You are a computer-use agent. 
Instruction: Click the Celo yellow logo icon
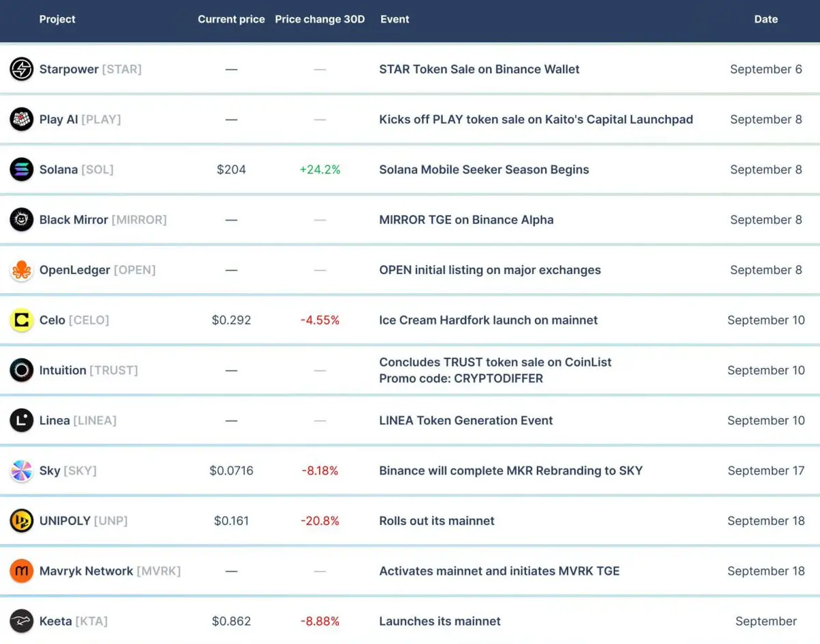pyautogui.click(x=22, y=320)
